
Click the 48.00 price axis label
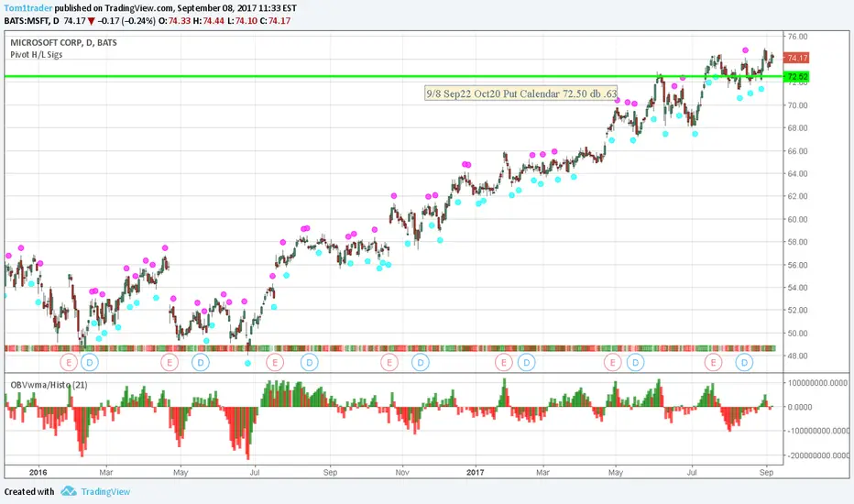[x=797, y=356]
